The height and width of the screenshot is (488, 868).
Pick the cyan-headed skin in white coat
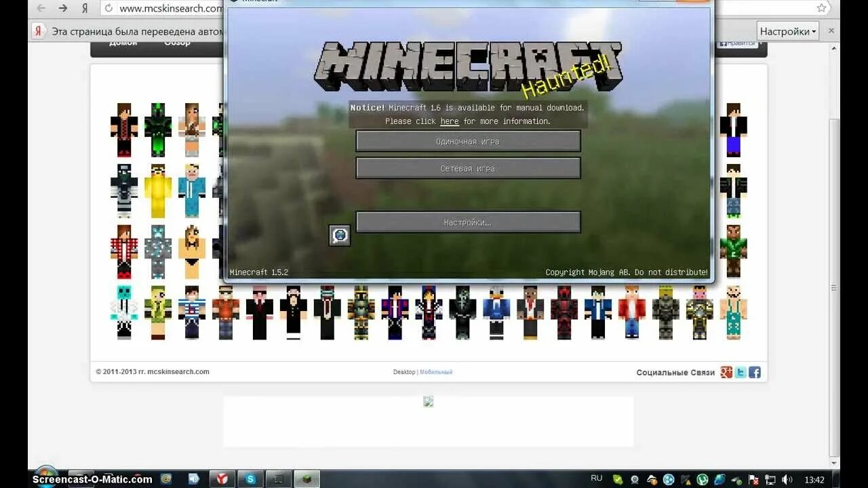pyautogui.click(x=124, y=312)
